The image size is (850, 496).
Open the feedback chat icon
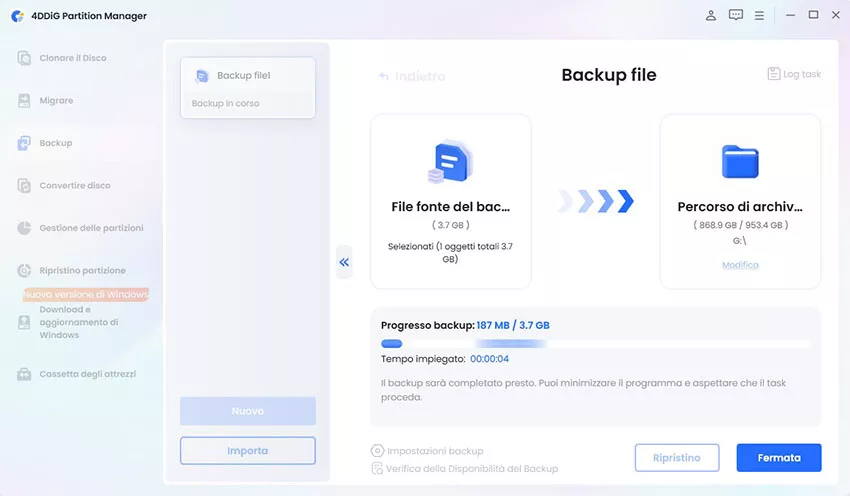pos(736,15)
